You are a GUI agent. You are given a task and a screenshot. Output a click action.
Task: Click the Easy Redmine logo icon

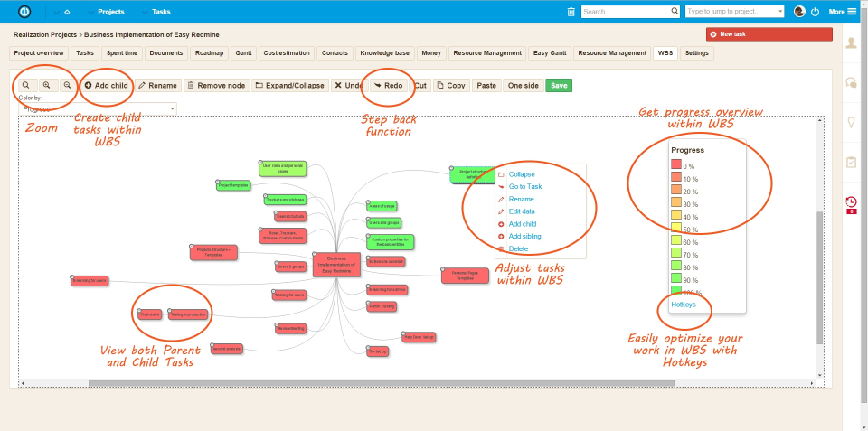pos(24,11)
